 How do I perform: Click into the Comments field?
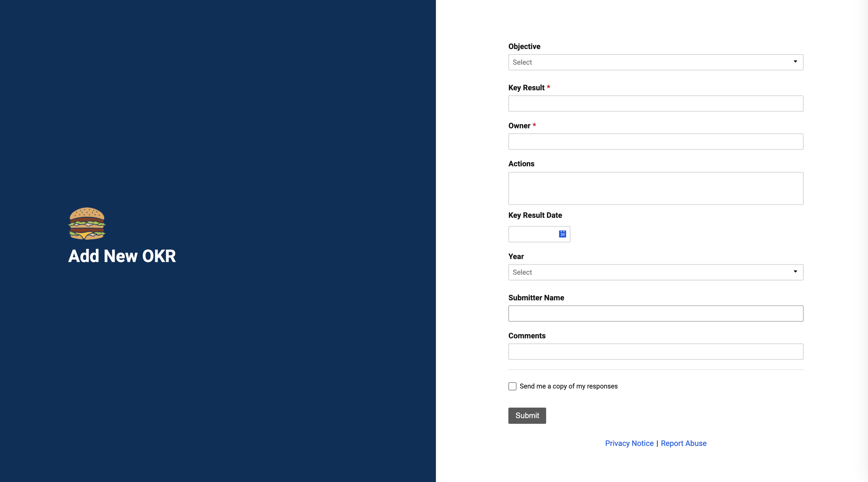click(x=656, y=351)
